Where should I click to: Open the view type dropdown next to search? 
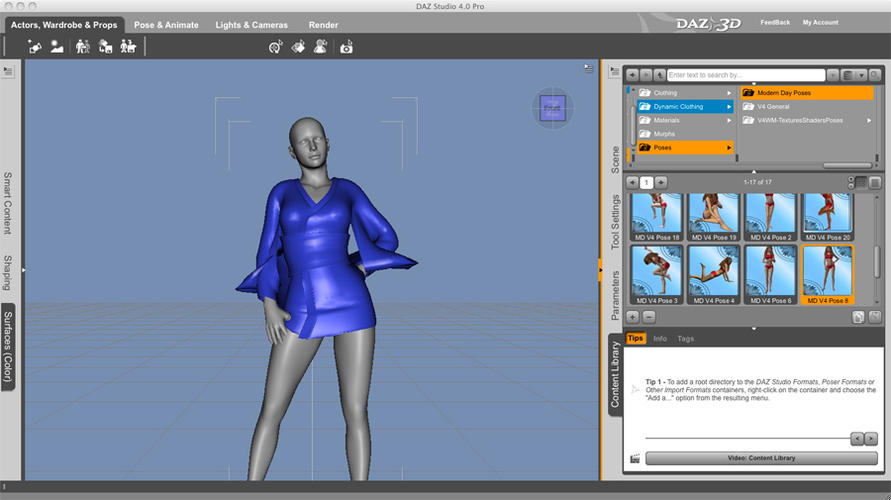(853, 75)
